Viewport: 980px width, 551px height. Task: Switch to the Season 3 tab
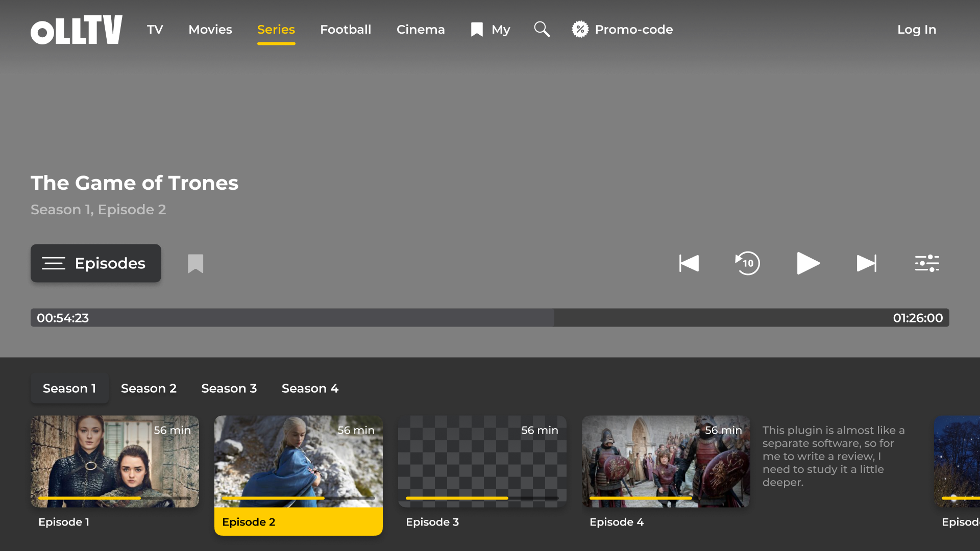coord(229,389)
